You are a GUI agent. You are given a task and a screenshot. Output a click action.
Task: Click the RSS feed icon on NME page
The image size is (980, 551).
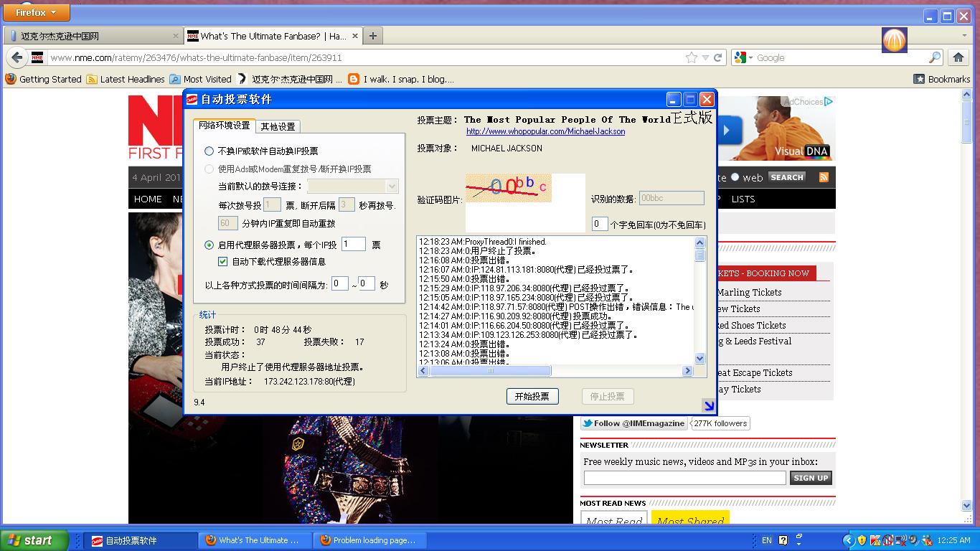824,177
